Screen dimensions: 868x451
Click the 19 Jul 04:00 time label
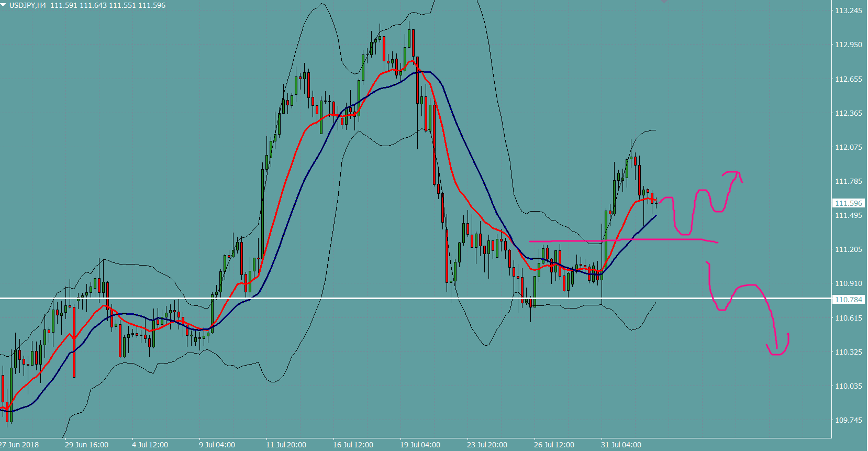click(x=420, y=445)
